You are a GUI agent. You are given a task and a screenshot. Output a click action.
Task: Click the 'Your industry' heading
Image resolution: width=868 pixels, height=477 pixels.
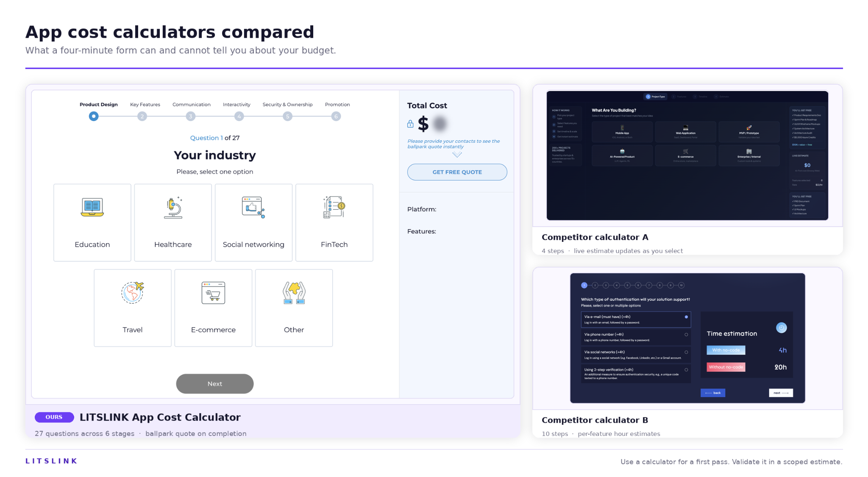215,155
